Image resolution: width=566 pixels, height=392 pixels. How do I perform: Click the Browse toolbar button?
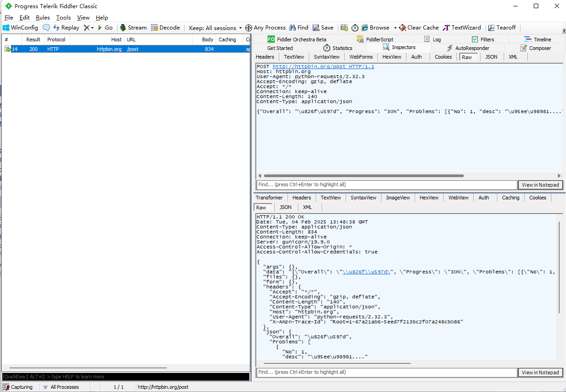(x=376, y=28)
